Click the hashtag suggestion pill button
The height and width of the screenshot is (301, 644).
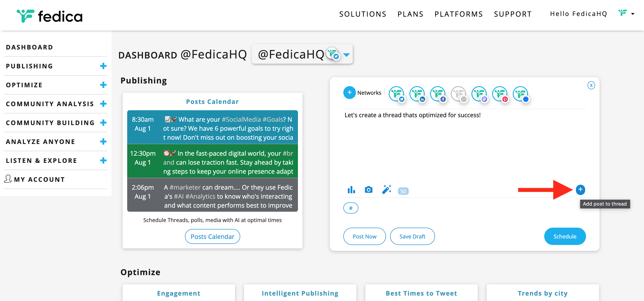point(351,208)
